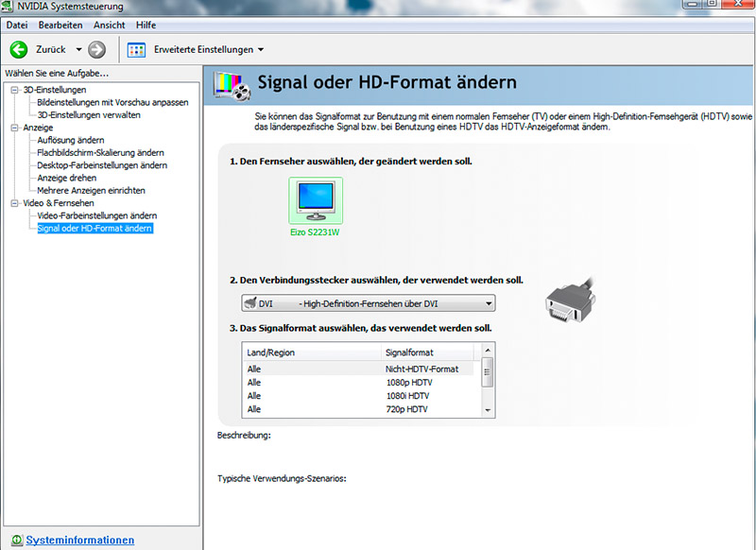This screenshot has height=550, width=756.
Task: Open the Systeminformationen link
Action: [x=79, y=541]
